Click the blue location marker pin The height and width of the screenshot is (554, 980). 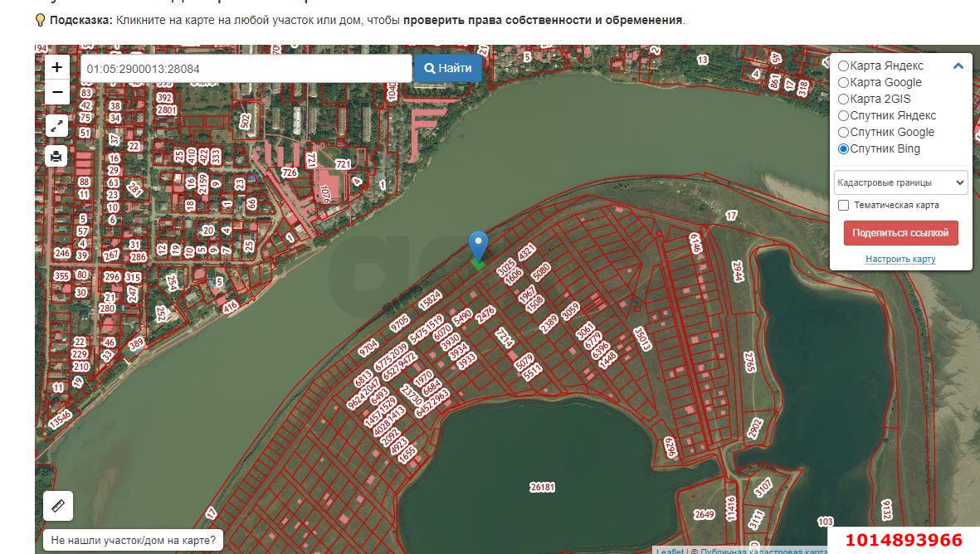click(478, 246)
